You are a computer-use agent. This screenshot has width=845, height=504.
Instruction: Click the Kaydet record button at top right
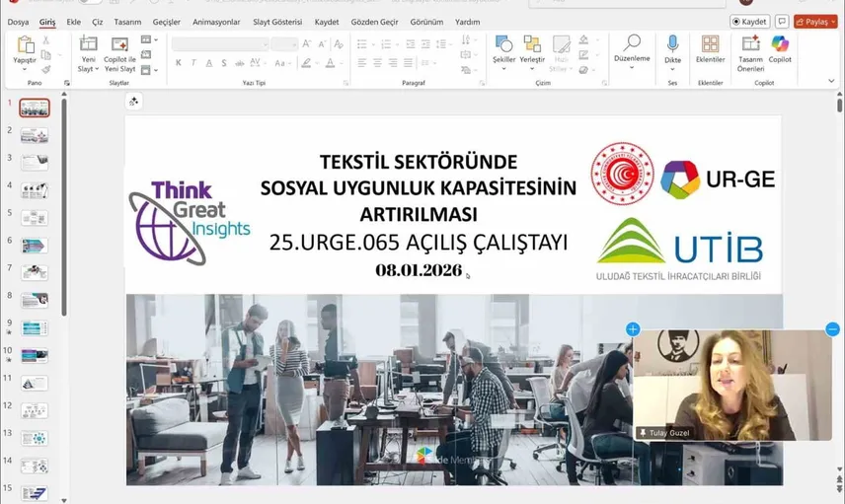coord(749,21)
